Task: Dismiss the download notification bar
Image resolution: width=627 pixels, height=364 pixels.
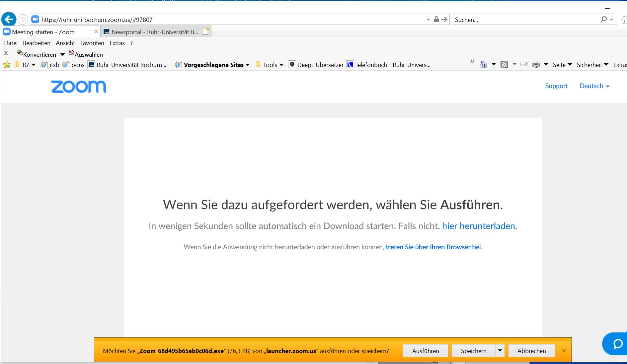Action: point(564,351)
